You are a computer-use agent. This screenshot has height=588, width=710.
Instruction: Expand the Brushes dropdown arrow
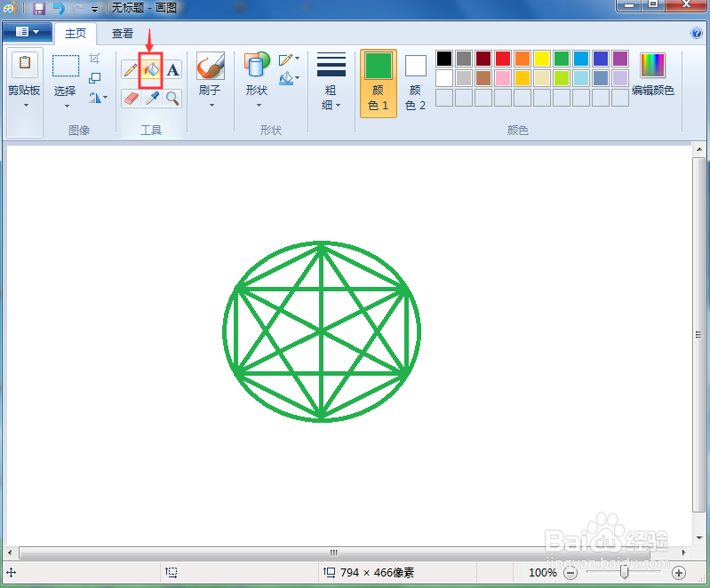(x=211, y=106)
